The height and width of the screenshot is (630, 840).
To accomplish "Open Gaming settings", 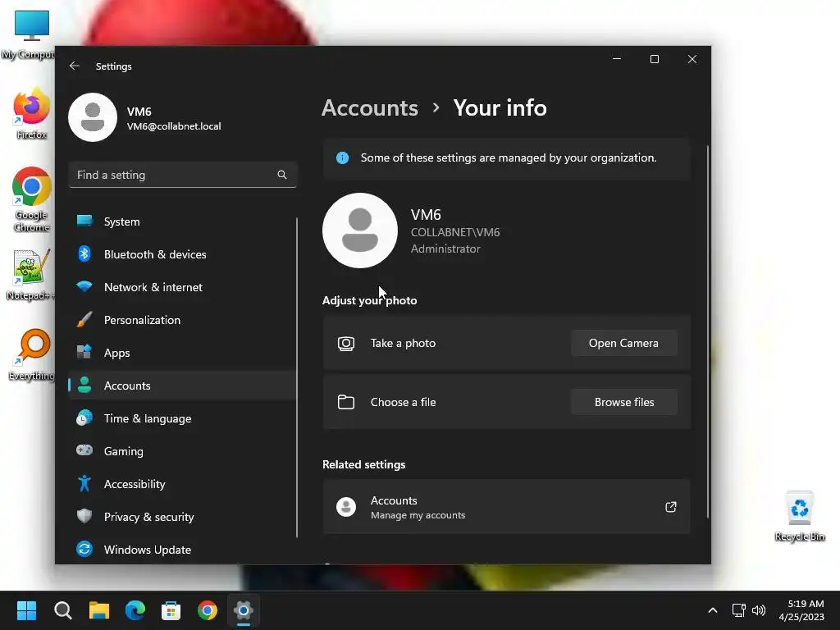I will coord(182,450).
